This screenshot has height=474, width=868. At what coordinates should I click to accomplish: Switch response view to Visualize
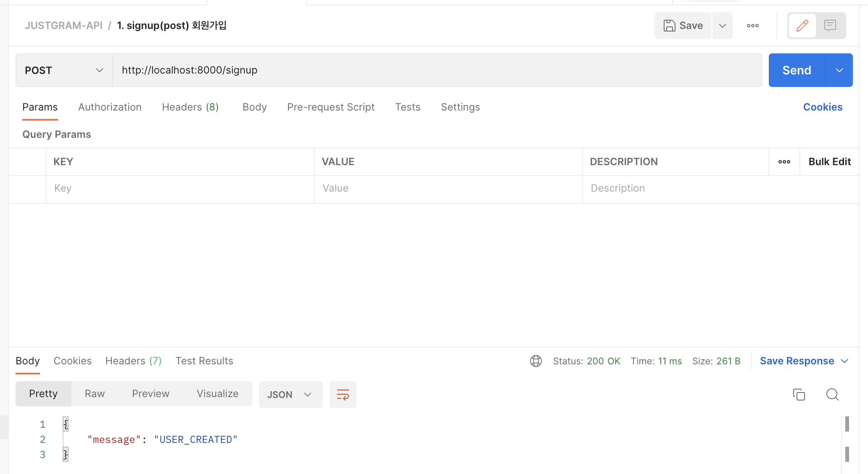[217, 394]
